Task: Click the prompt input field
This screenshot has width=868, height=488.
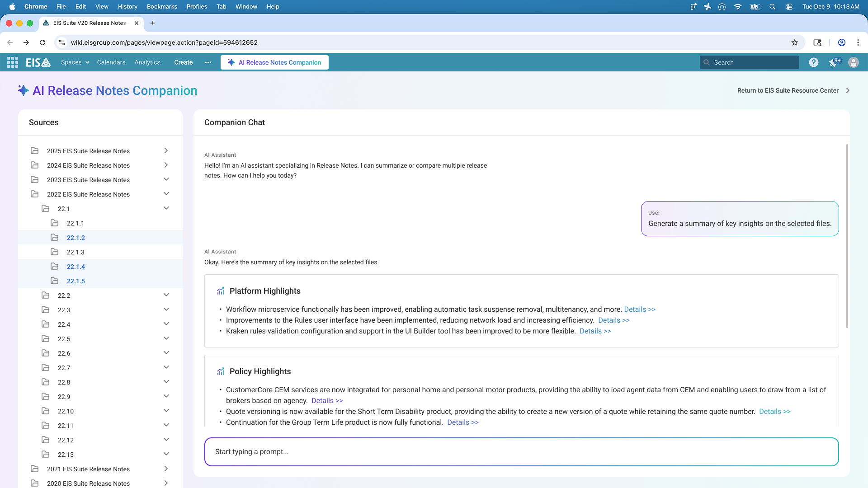Action: click(x=521, y=451)
